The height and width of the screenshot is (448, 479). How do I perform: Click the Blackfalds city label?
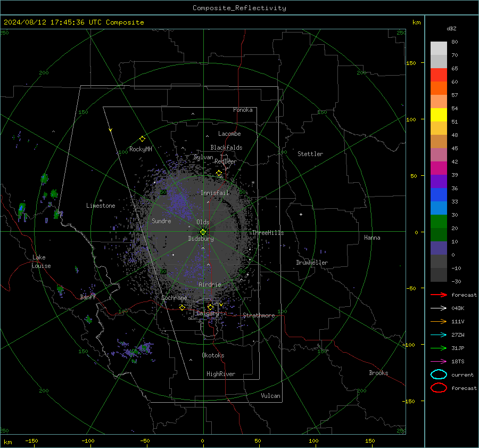point(226,148)
